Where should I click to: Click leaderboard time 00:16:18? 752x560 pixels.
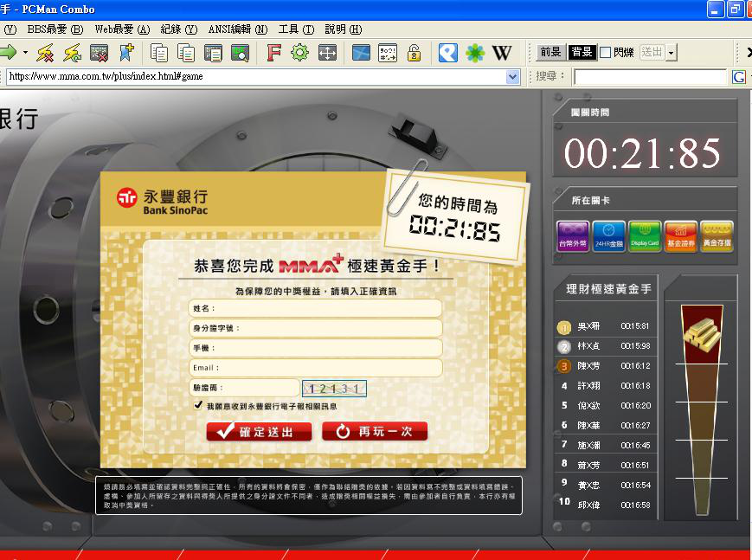[x=635, y=385]
